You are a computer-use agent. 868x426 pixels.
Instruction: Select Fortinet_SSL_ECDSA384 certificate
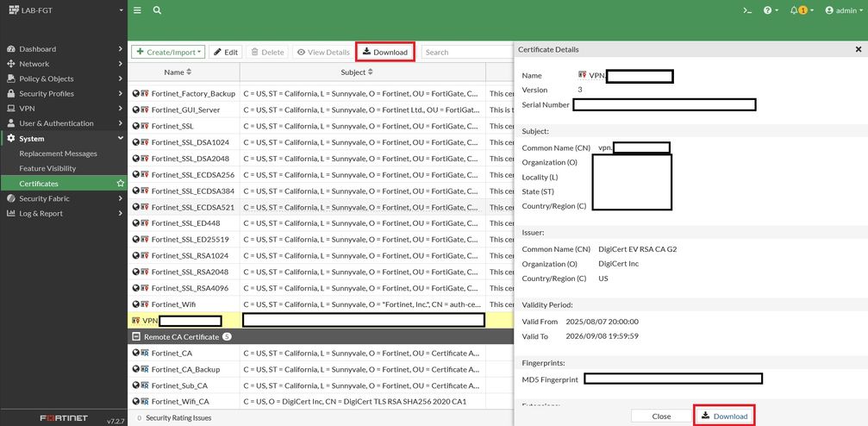point(321,191)
